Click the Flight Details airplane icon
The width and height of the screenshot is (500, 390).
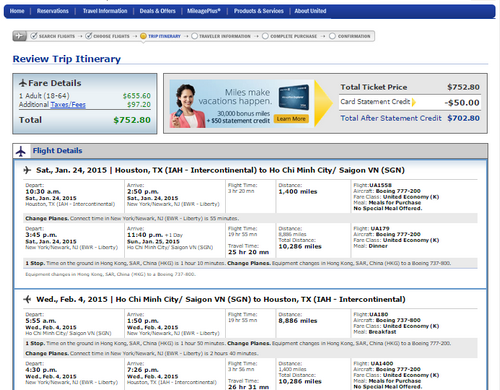[x=21, y=151]
